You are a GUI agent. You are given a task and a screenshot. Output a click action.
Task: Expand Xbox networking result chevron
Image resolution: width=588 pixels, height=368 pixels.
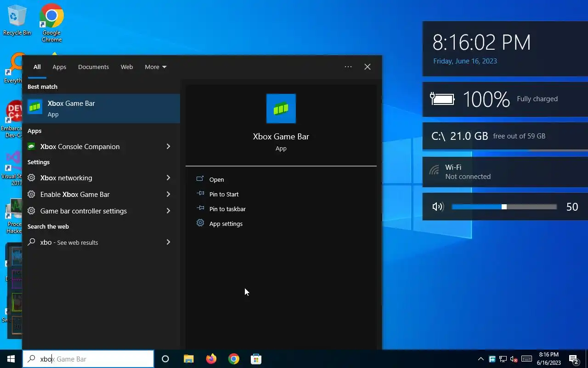pos(168,178)
